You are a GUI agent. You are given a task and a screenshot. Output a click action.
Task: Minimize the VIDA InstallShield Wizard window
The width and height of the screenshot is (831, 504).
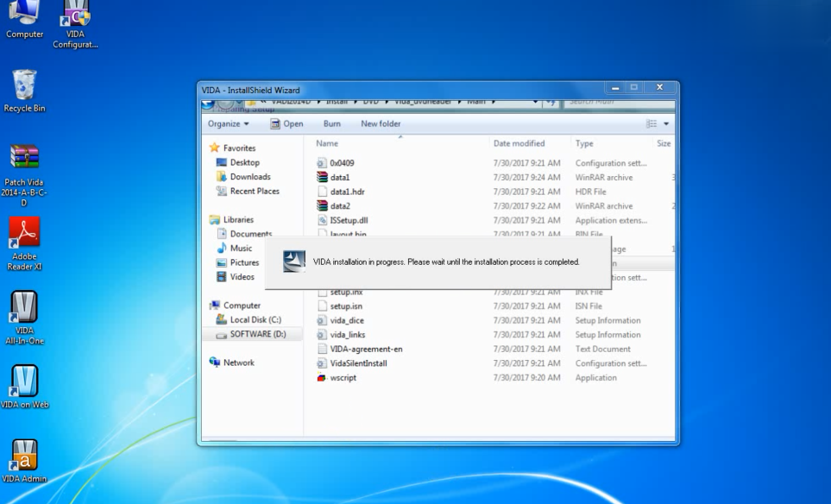pyautogui.click(x=615, y=87)
